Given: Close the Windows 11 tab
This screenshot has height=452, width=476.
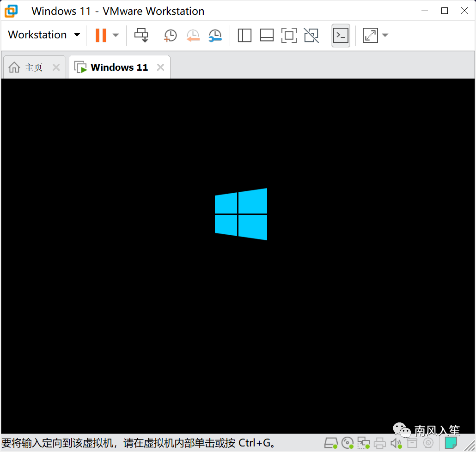Looking at the screenshot, I should (x=160, y=67).
